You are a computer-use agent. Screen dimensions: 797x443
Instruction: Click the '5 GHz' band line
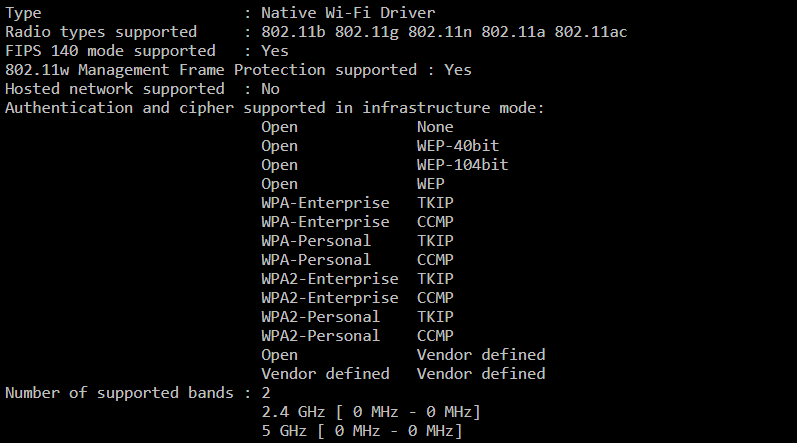pos(361,431)
